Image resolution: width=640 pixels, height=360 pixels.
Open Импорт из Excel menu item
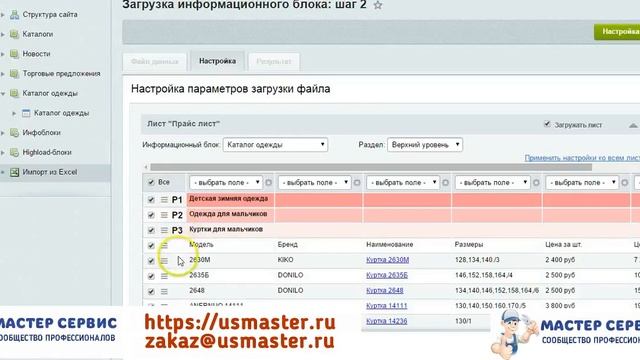coord(50,172)
